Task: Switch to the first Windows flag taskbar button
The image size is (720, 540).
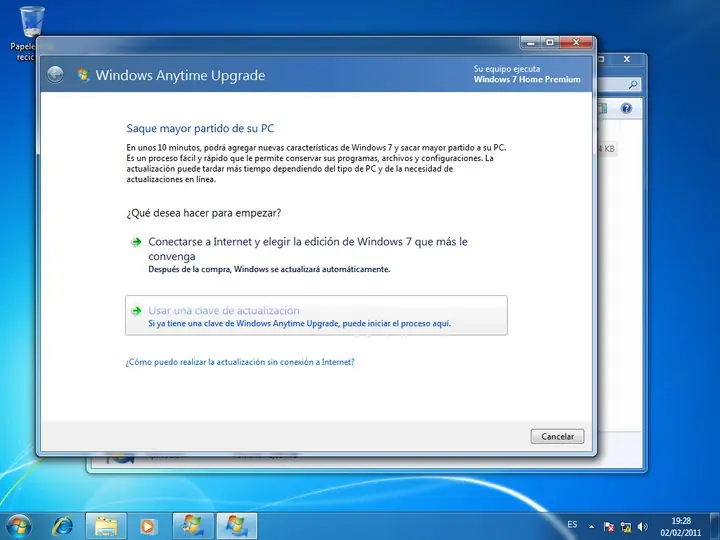Action: [193, 526]
